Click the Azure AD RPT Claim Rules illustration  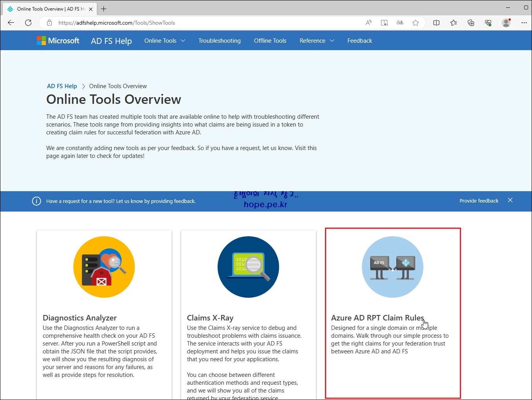(392, 267)
